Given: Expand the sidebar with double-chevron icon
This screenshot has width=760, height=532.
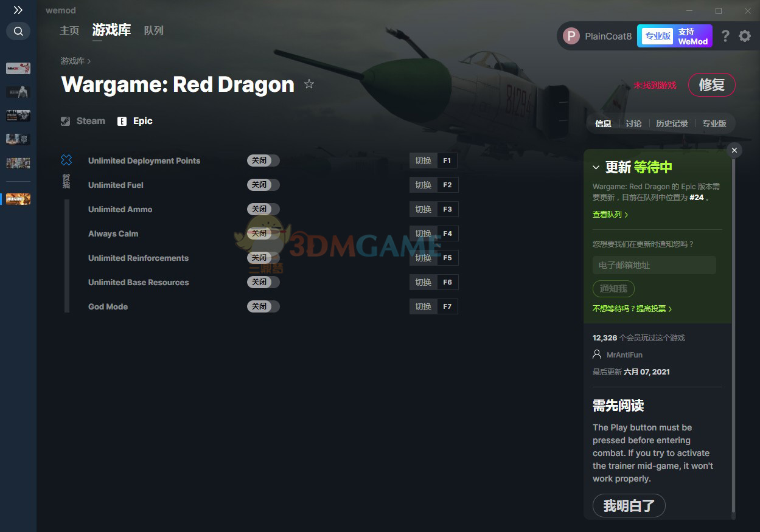Looking at the screenshot, I should 18,10.
